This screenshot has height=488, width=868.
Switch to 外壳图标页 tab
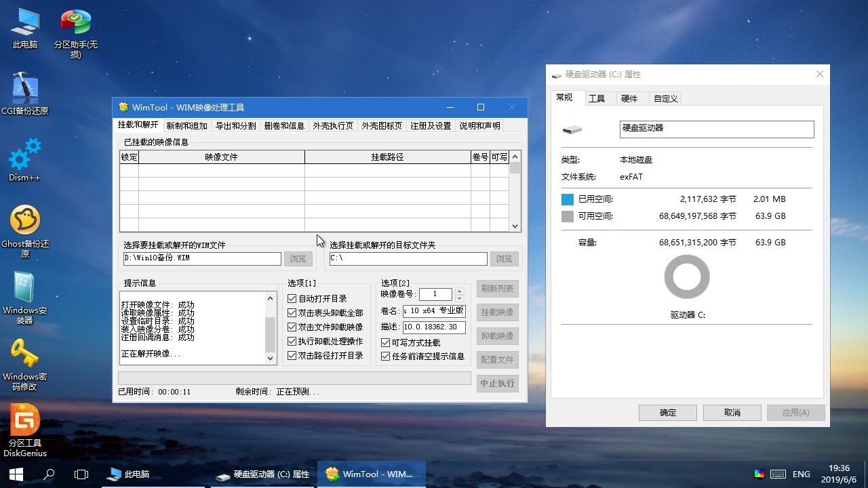tap(382, 126)
